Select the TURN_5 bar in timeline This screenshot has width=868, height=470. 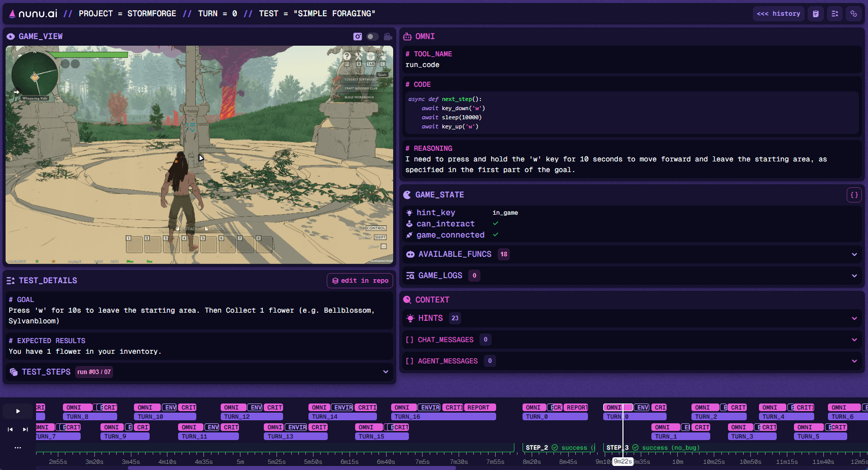(820, 437)
